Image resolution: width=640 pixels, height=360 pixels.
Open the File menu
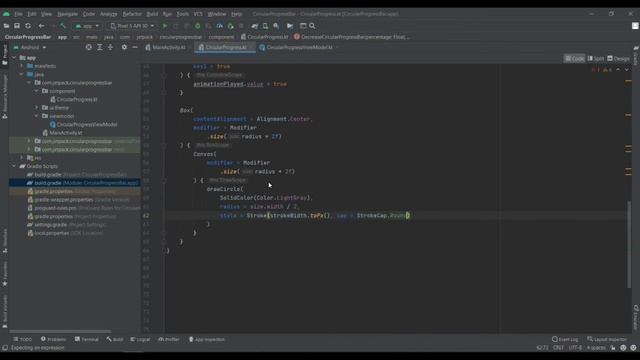(18, 14)
